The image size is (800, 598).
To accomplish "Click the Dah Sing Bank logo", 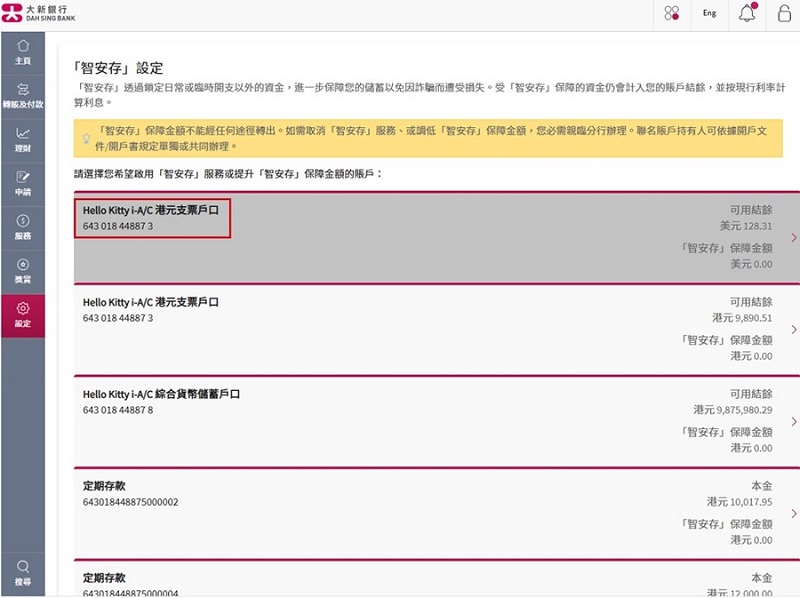I will (x=38, y=13).
